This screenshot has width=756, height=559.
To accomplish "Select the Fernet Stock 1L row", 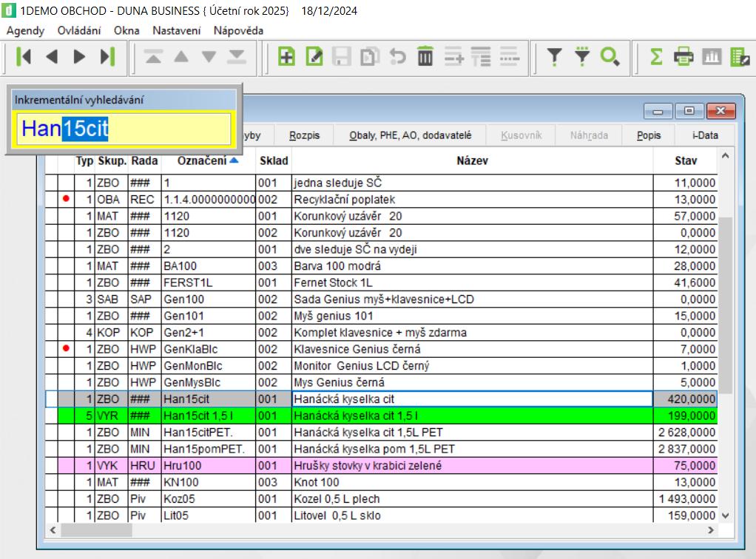I will pyautogui.click(x=382, y=282).
